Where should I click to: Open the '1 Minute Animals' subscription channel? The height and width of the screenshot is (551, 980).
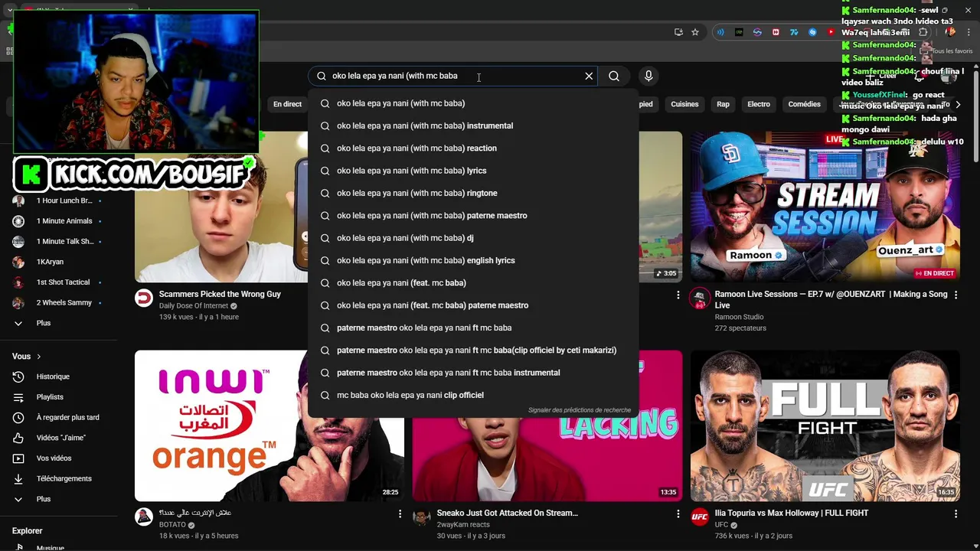[x=58, y=221]
